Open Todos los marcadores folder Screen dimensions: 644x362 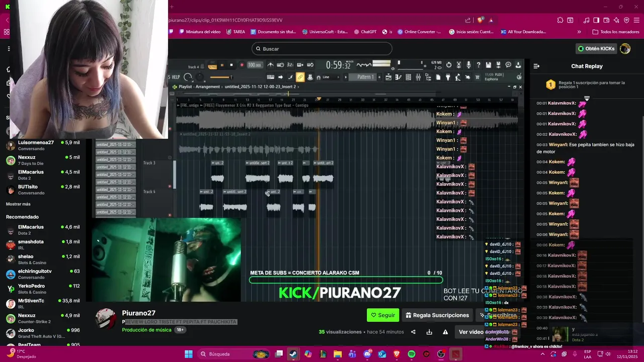[x=616, y=32]
